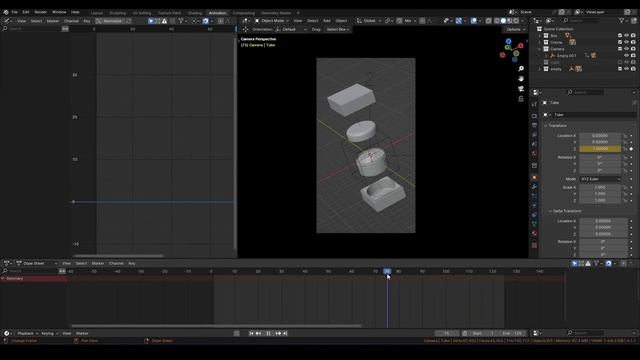Switch to the Layout workspace tab
This screenshot has height=360, width=640.
(97, 13)
